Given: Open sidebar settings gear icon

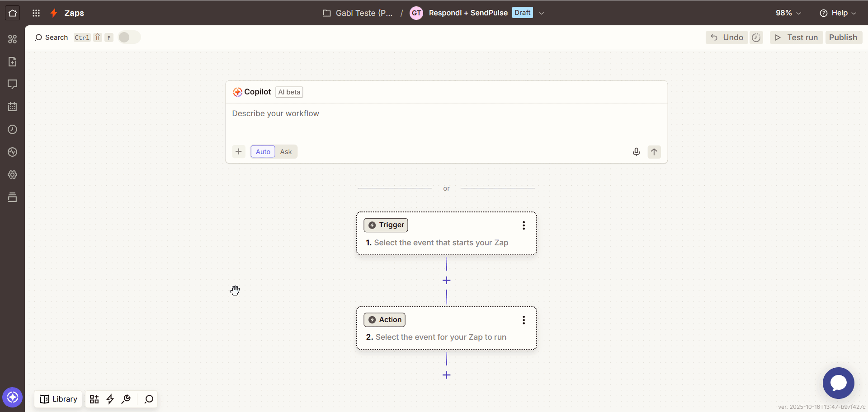Looking at the screenshot, I should [13, 175].
